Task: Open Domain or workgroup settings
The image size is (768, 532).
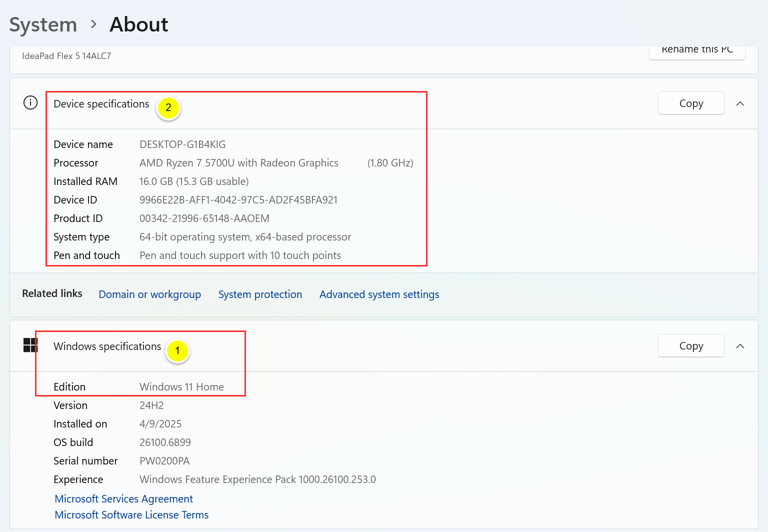Action: coord(149,294)
